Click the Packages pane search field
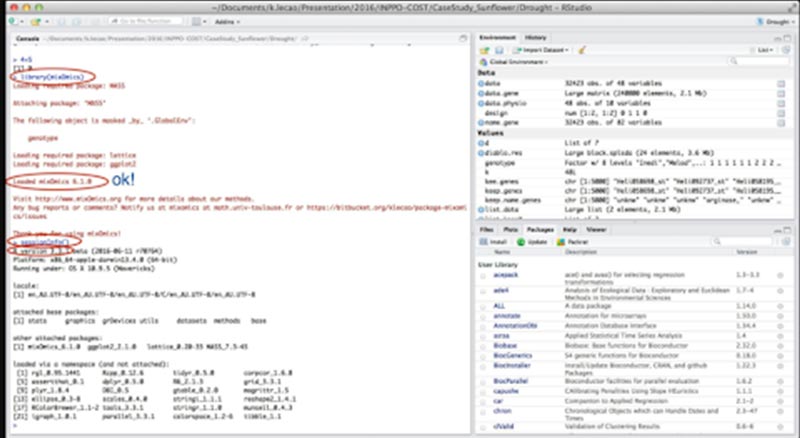Viewport: 800px width, 438px height. [743, 241]
